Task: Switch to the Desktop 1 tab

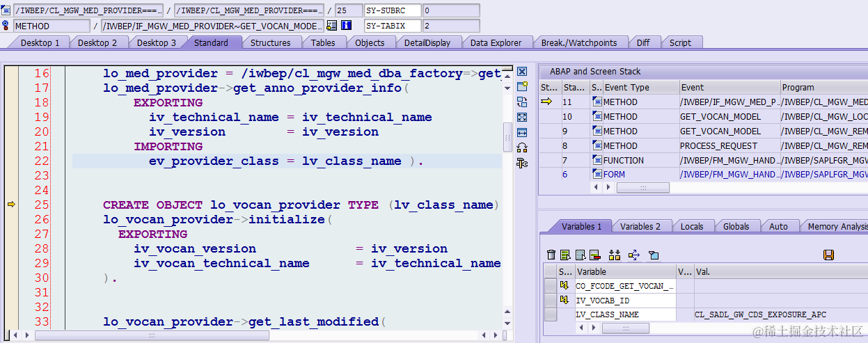Action: coord(40,42)
